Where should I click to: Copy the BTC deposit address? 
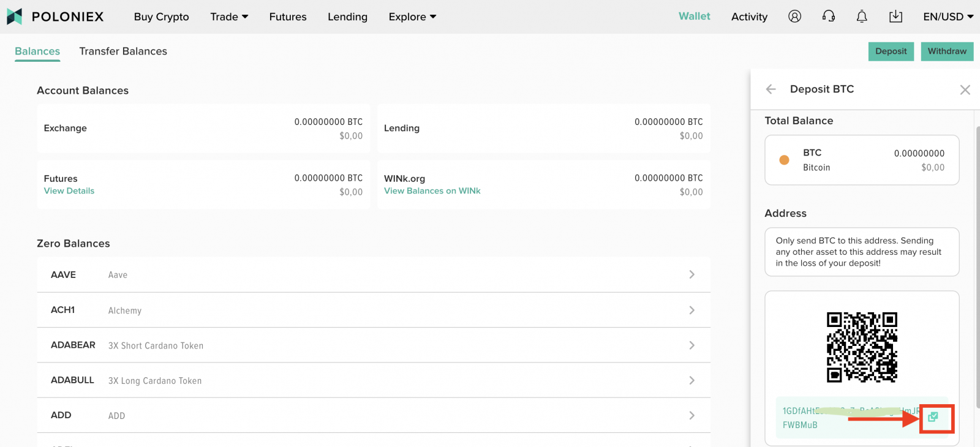(933, 417)
